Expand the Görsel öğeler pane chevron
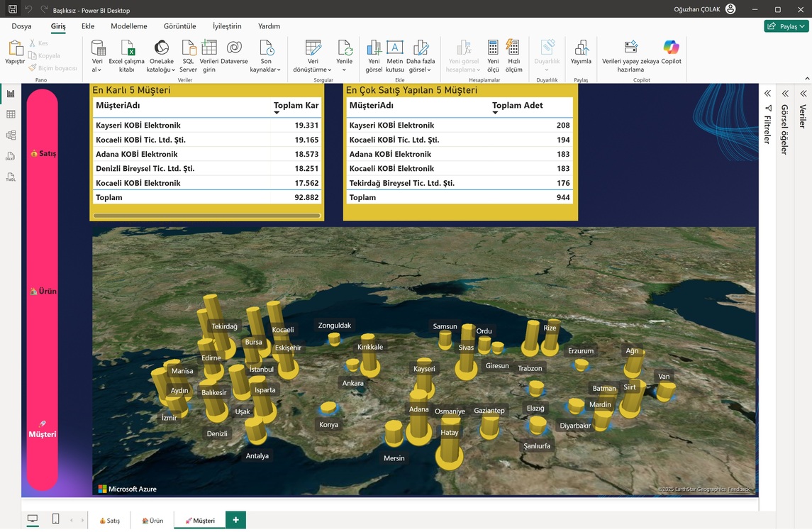Screen dimensions: 812x532 click(x=785, y=93)
